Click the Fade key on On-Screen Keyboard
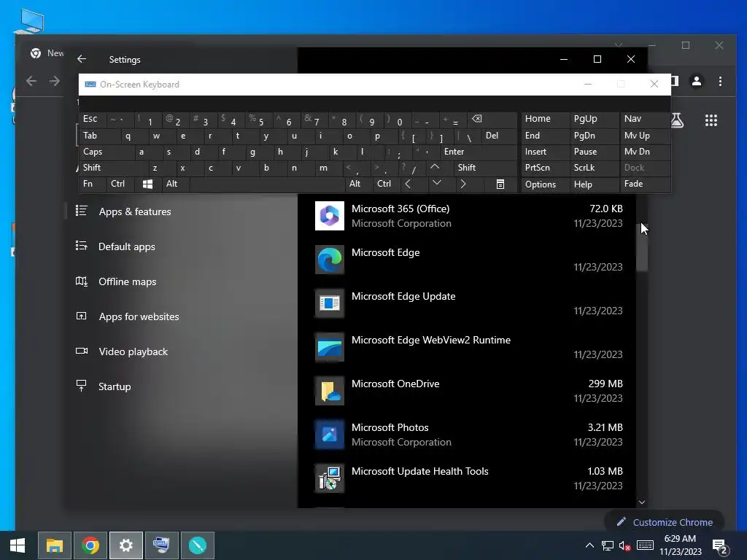 (x=645, y=184)
